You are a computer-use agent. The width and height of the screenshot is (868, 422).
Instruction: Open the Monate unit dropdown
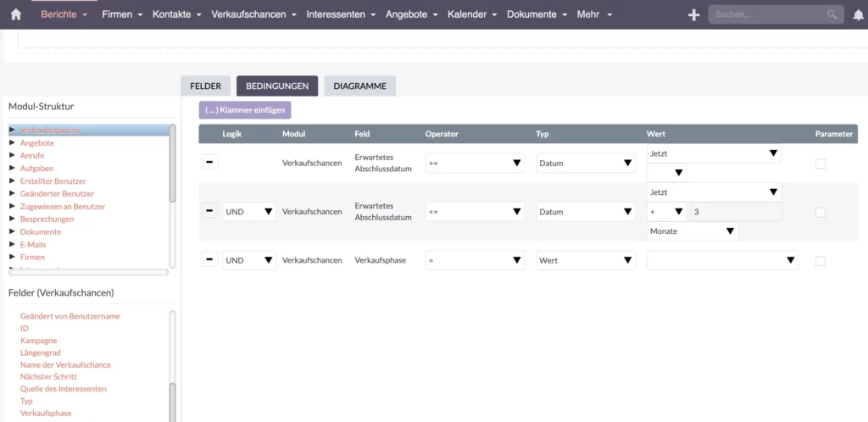point(692,231)
